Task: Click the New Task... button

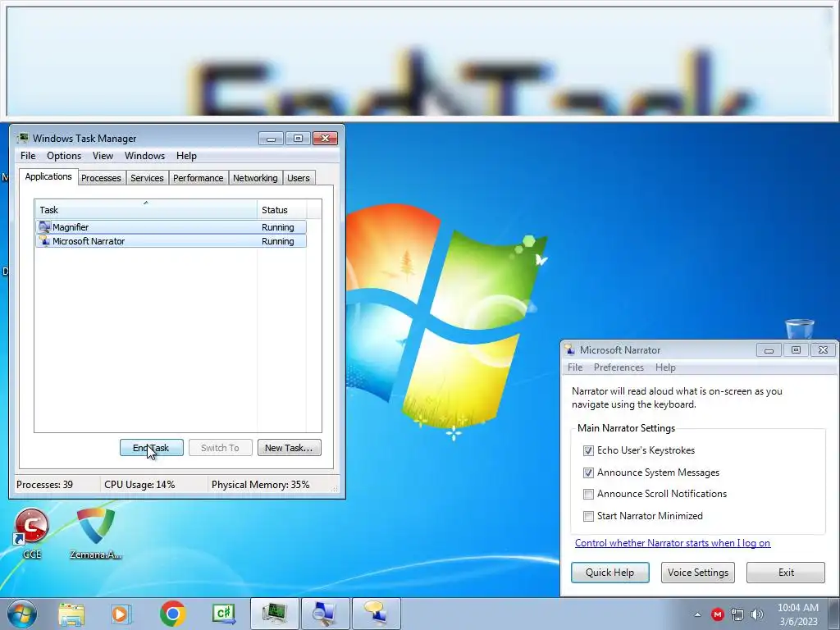Action: [290, 448]
